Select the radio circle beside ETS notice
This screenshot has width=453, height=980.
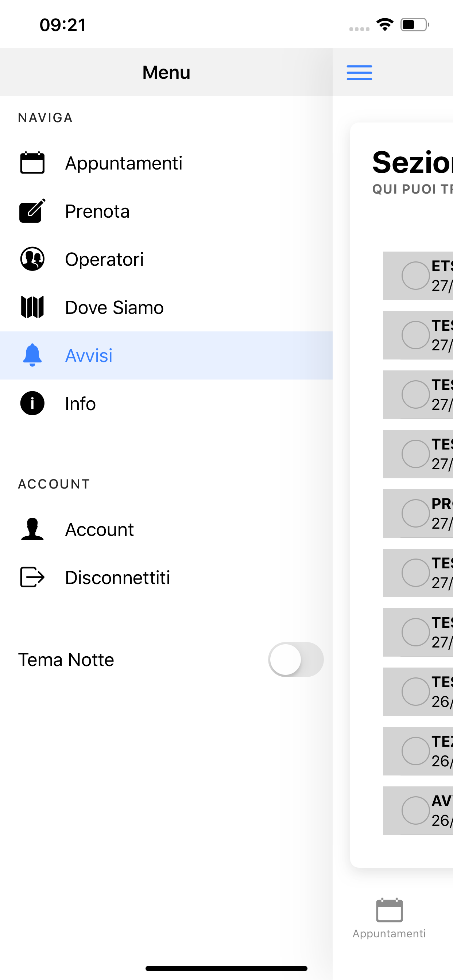coord(416,275)
